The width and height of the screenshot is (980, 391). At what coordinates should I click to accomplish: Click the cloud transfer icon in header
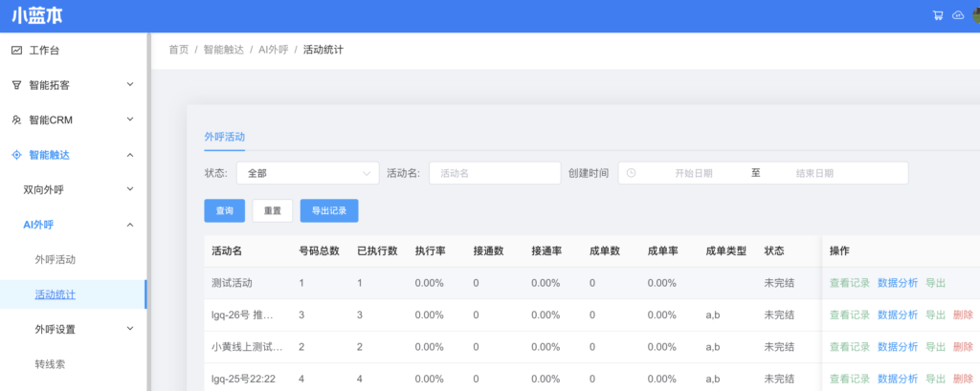pos(957,15)
